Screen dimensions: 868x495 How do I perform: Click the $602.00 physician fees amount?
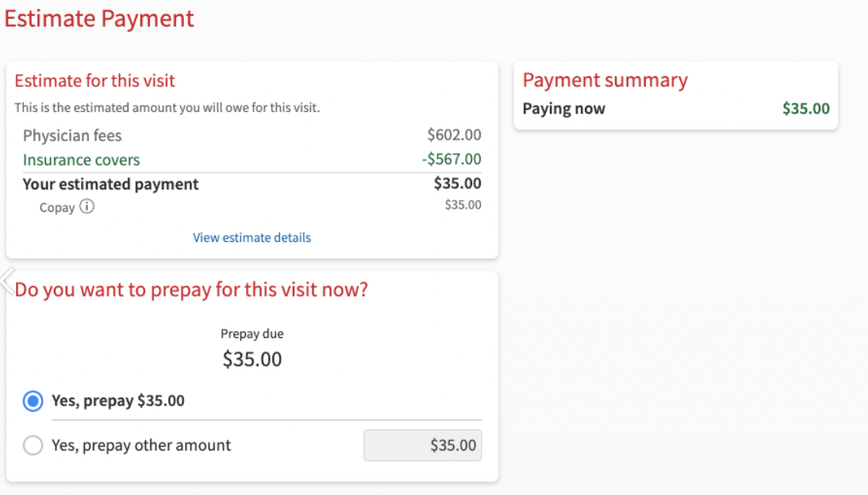coord(454,136)
